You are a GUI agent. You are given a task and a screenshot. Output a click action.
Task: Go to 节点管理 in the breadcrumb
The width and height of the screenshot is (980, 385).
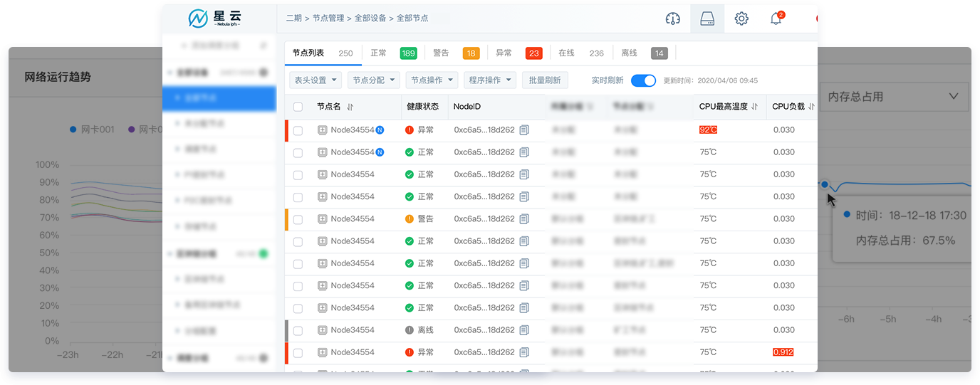coord(328,19)
